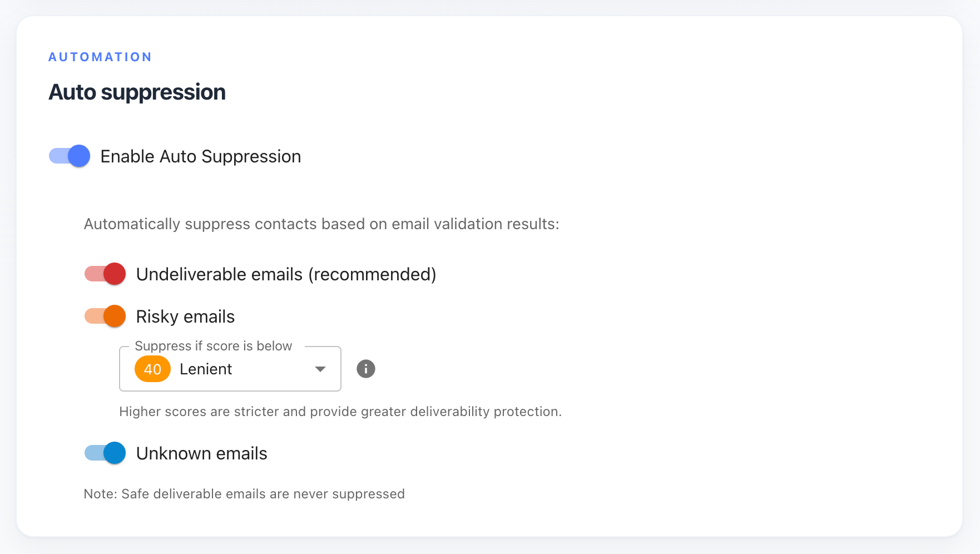
Task: Click the dropdown arrow next to Lenient
Action: coord(320,369)
